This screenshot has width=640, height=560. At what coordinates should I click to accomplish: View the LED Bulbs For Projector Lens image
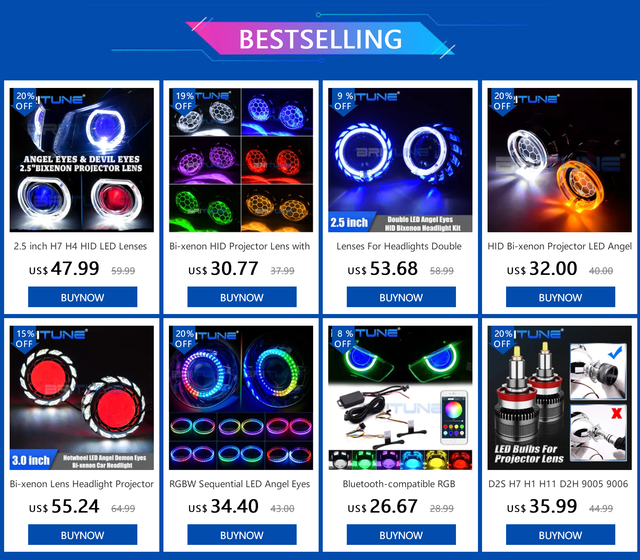560,398
